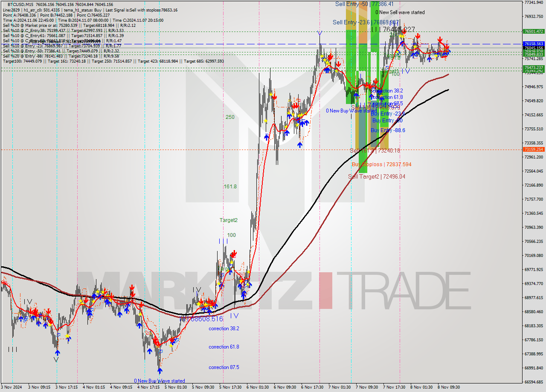Click the 'Target100: 74449.079' info line
Viewport: 546px width, 392px height.
click(113, 61)
